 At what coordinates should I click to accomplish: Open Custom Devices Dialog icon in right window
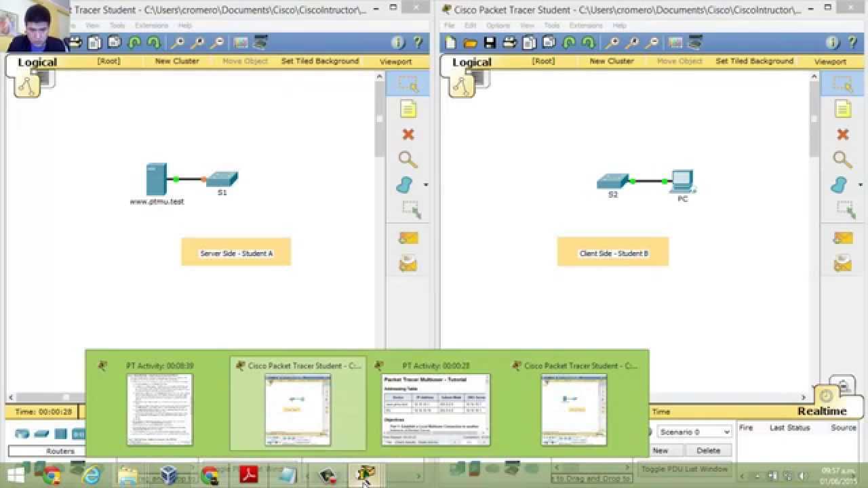(x=695, y=43)
